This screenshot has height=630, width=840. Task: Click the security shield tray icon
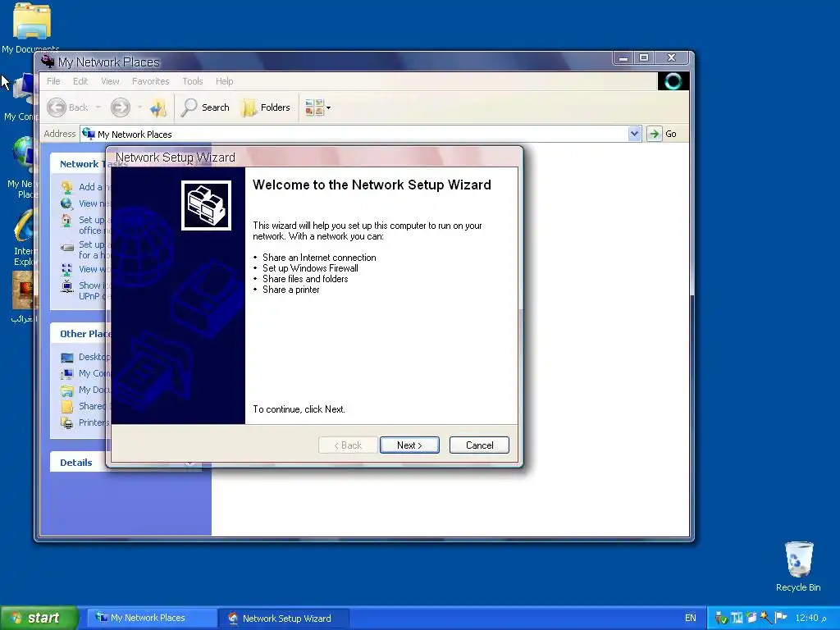[x=721, y=619]
